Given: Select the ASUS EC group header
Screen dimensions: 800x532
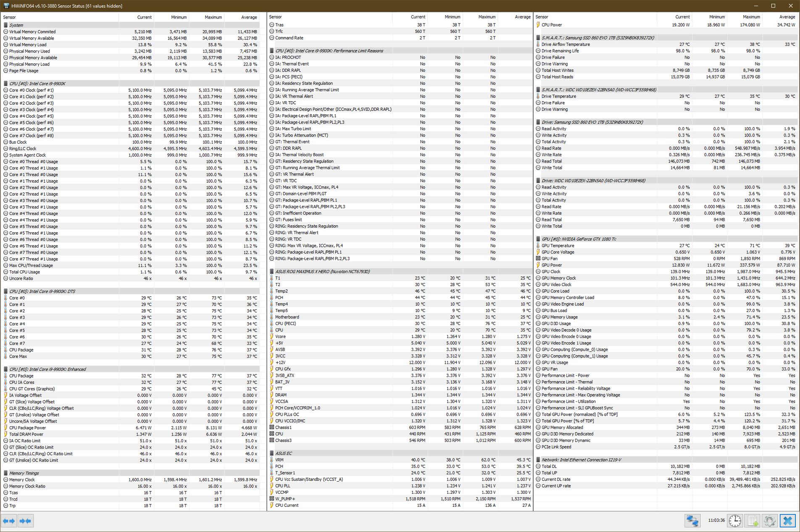Looking at the screenshot, I should point(400,453).
